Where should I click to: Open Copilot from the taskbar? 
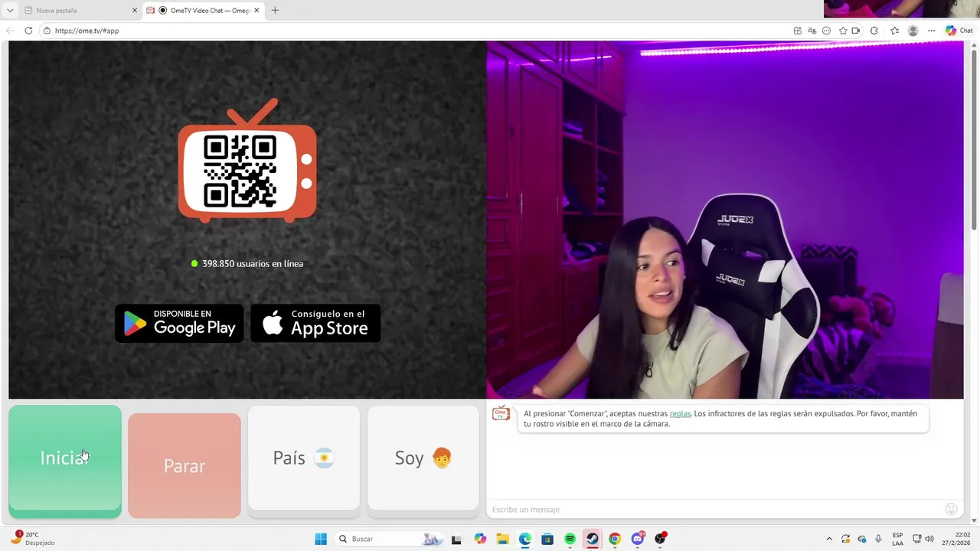[480, 539]
